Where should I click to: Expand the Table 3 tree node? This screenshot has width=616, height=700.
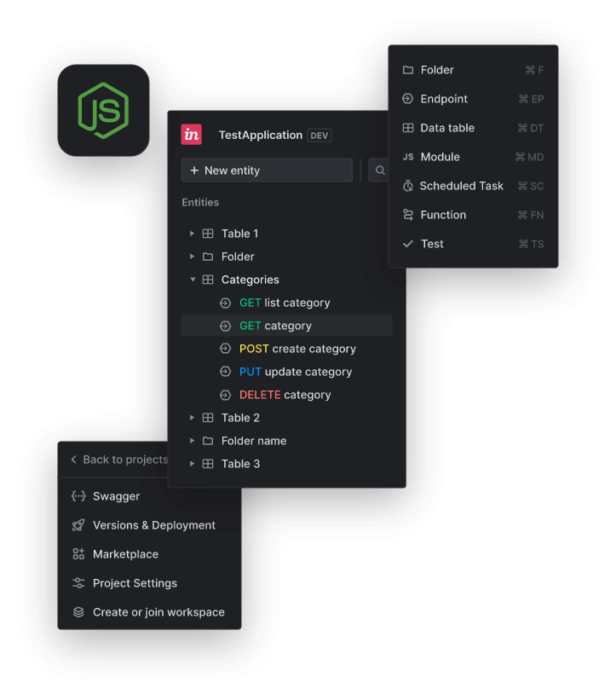click(x=193, y=464)
